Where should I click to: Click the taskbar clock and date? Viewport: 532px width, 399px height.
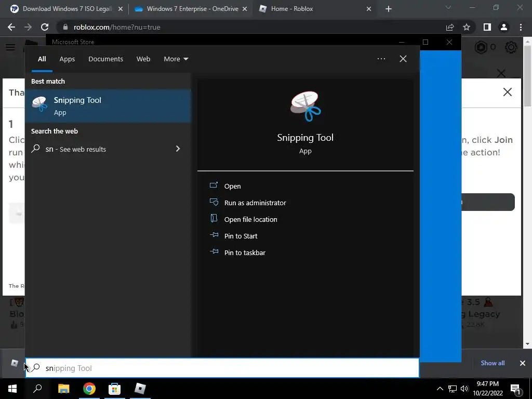487,389
